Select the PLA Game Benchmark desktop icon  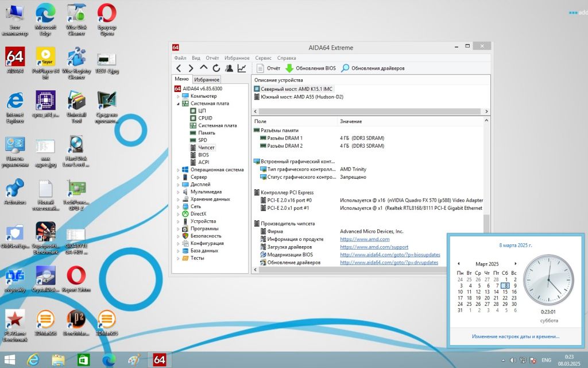tap(15, 325)
